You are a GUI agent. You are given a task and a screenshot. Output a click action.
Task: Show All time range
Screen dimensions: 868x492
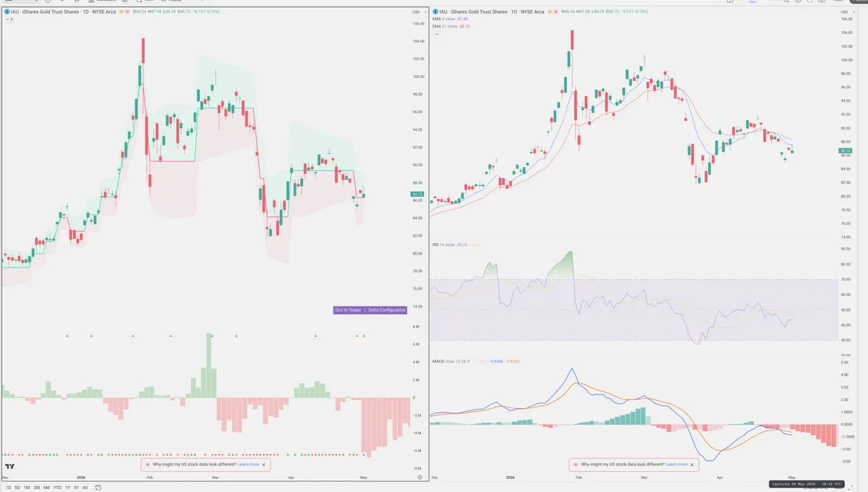click(x=85, y=488)
